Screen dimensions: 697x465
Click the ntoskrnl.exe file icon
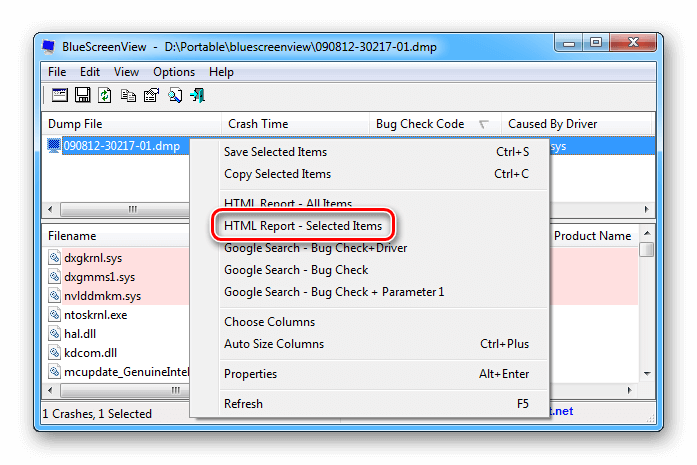[x=55, y=315]
